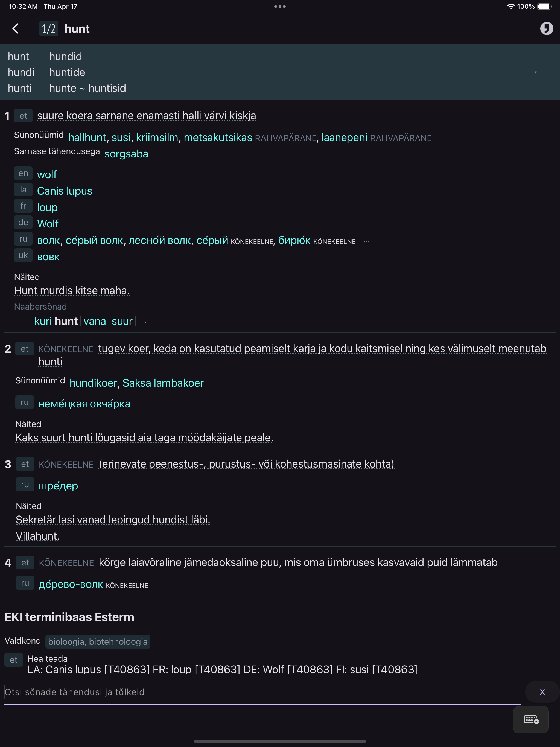
Task: Expand the inflection forms panel chevron
Action: coord(535,72)
